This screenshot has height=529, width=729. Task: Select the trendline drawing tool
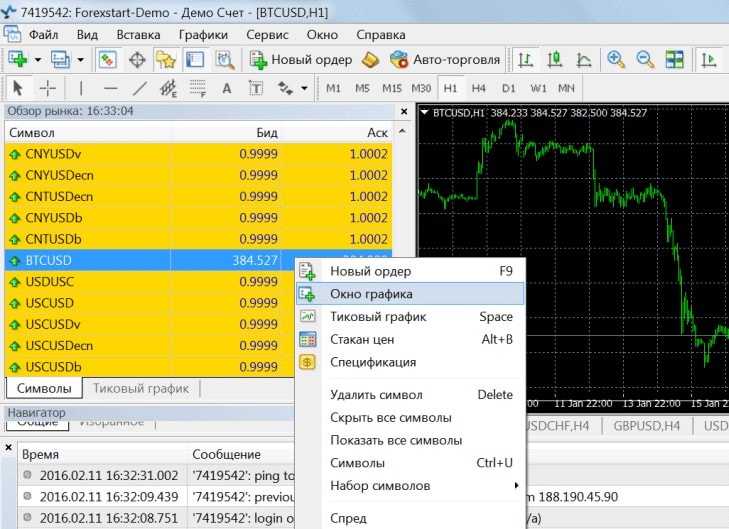140,88
